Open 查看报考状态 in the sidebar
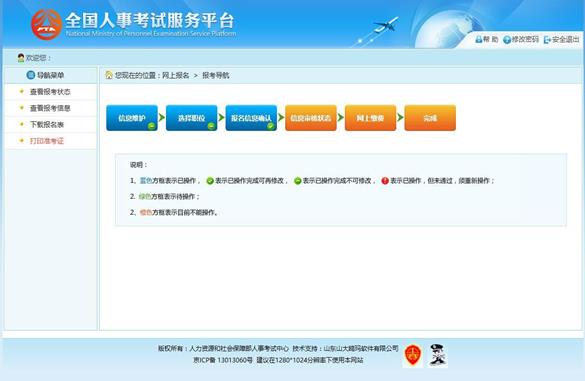Viewport: 585px width, 381px height. pos(50,92)
